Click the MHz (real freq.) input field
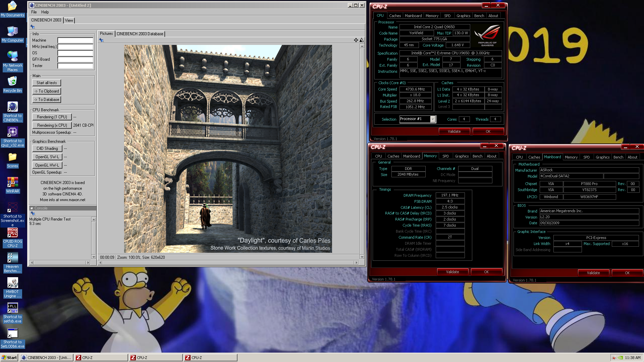 75,47
